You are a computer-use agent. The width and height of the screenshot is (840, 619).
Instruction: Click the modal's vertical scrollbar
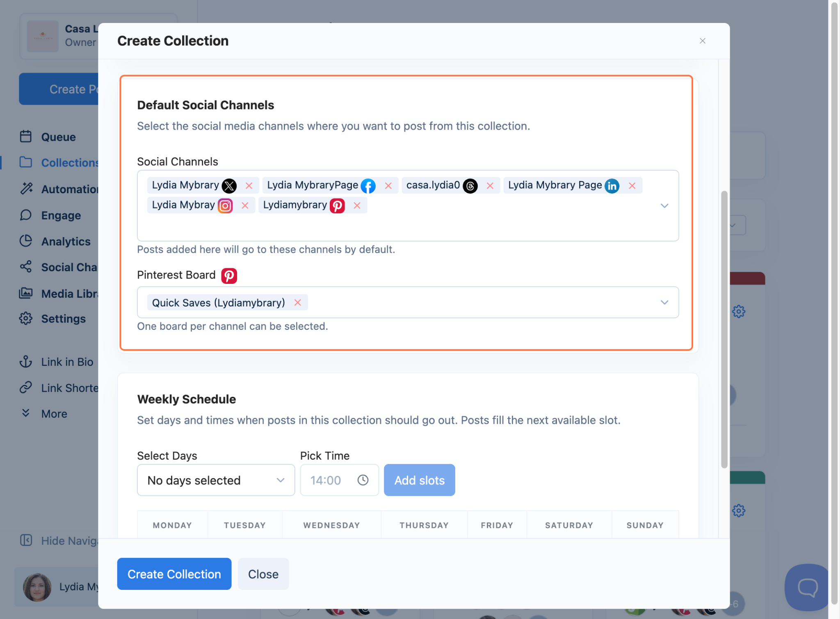[724, 328]
